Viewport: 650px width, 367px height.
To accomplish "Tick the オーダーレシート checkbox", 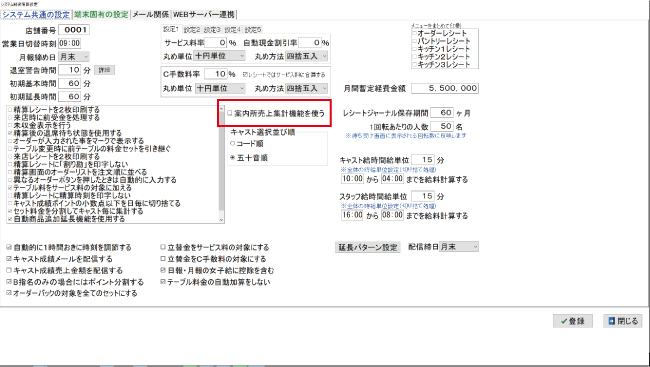I will point(414,33).
